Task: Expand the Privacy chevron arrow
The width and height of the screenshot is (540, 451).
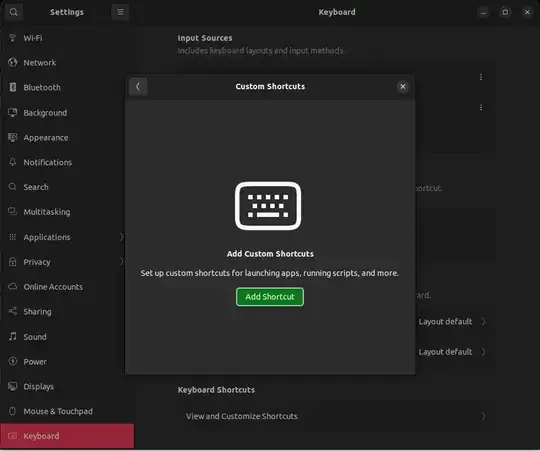Action: (121, 262)
